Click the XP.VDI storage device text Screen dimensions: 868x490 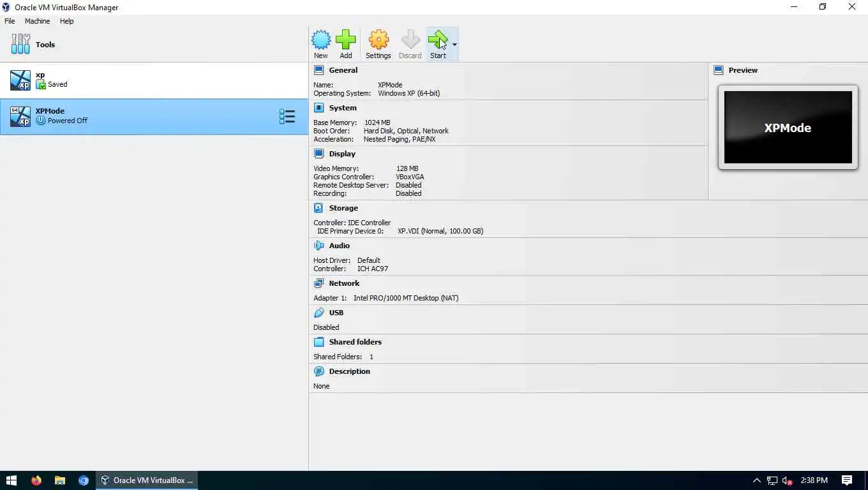pyautogui.click(x=440, y=231)
